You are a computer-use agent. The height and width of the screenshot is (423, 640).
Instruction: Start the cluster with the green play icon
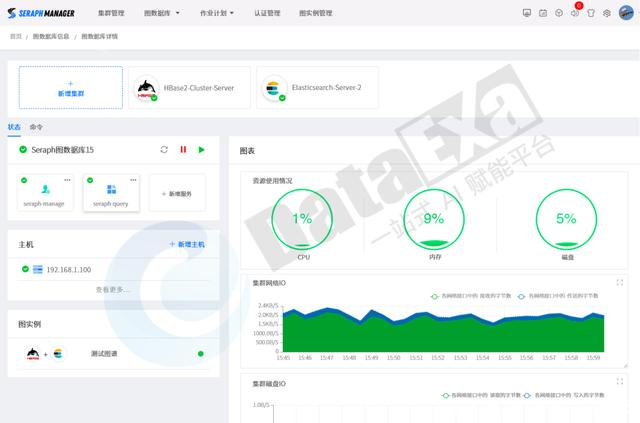pos(201,149)
